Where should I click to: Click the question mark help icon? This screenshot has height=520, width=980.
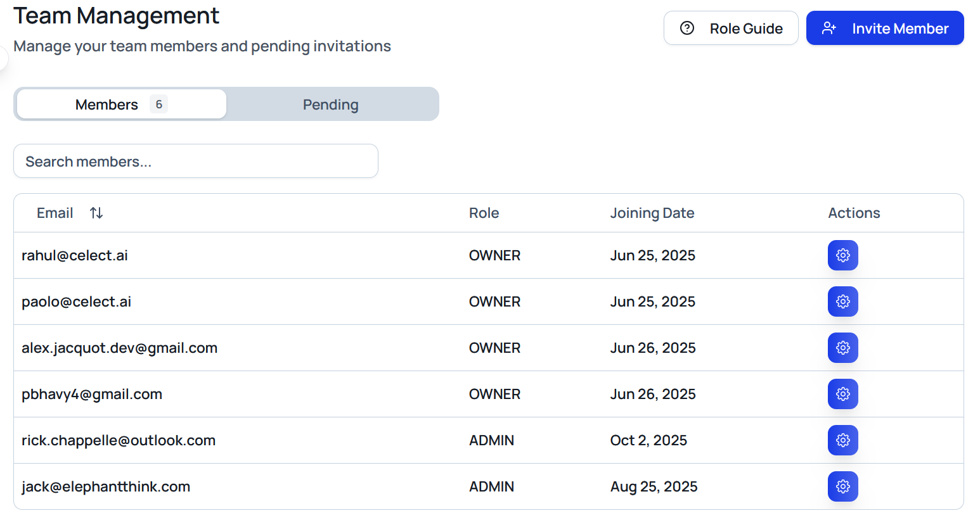(x=687, y=29)
